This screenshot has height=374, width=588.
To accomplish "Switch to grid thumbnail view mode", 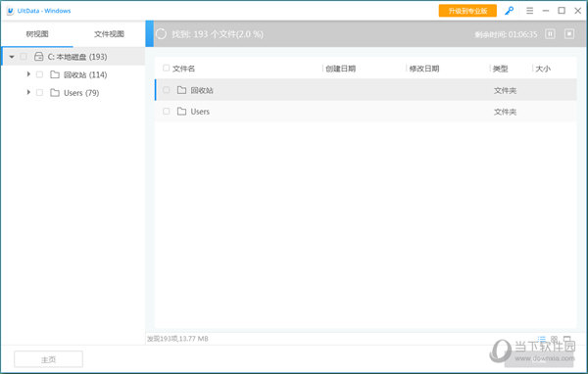I will click(555, 339).
